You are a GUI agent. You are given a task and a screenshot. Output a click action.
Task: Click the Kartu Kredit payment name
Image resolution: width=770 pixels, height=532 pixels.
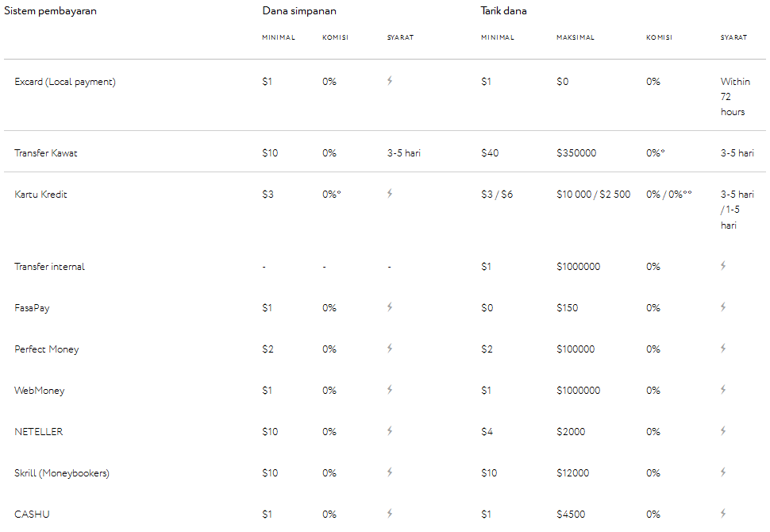[x=40, y=194]
